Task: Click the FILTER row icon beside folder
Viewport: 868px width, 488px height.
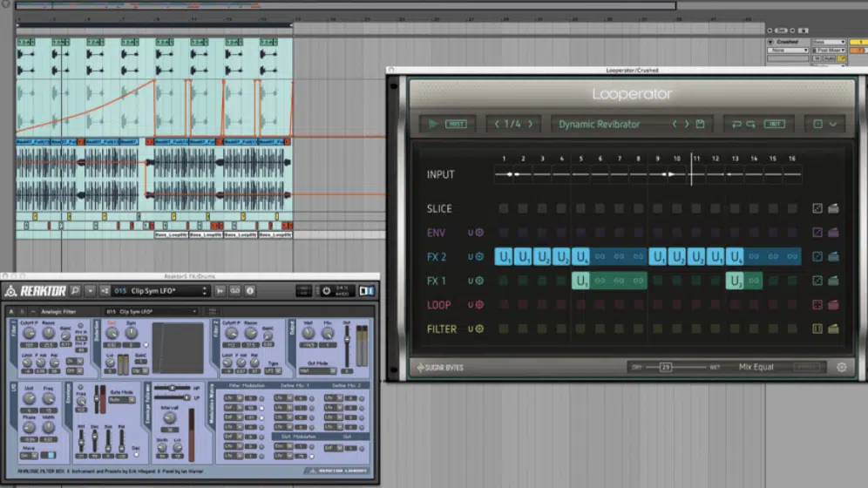Action: click(x=817, y=329)
